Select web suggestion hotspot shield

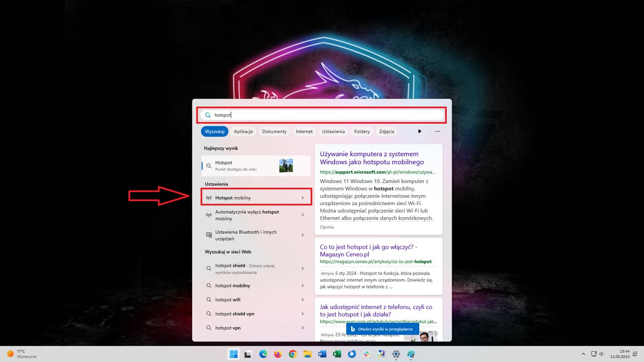point(256,268)
